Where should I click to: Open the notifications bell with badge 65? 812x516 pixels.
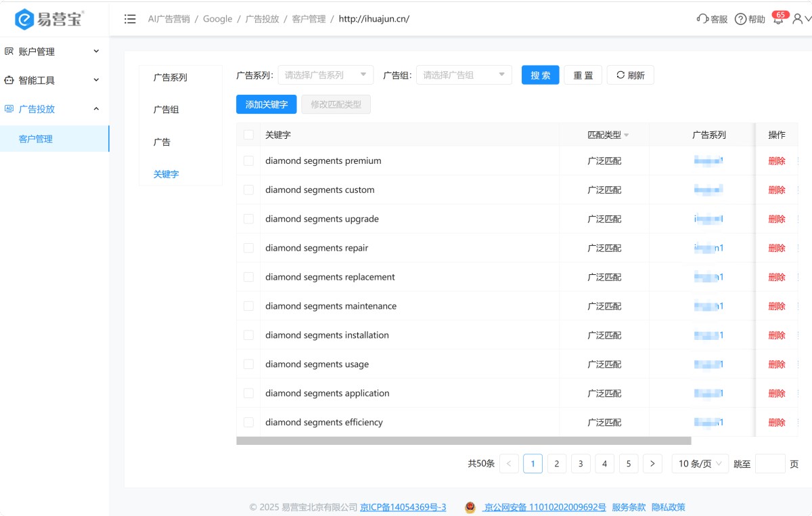click(778, 19)
